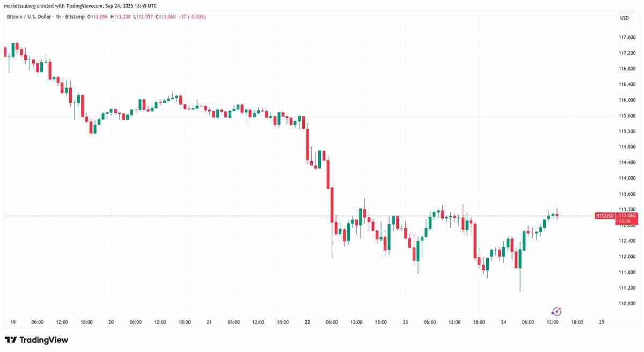
Task: Click the 19 date label on the time axis
Action: [x=12, y=322]
